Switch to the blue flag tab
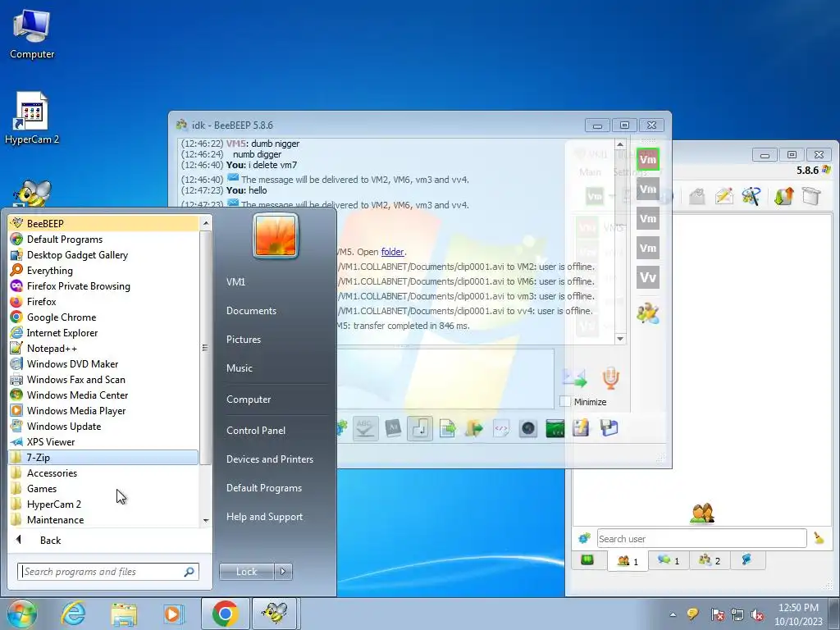Screen dimensions: 840x630 click(x=746, y=559)
